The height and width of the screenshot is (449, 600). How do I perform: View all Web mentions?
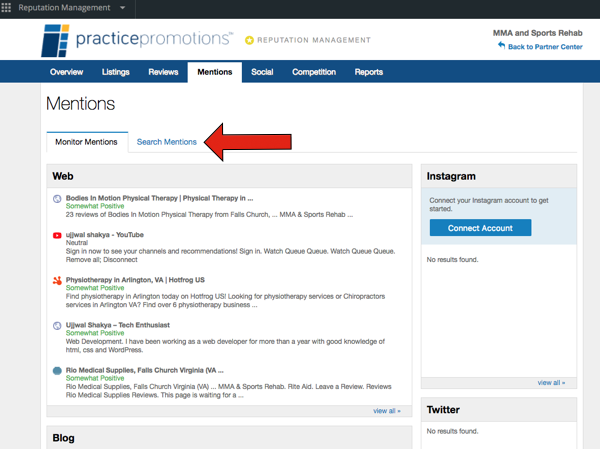386,411
